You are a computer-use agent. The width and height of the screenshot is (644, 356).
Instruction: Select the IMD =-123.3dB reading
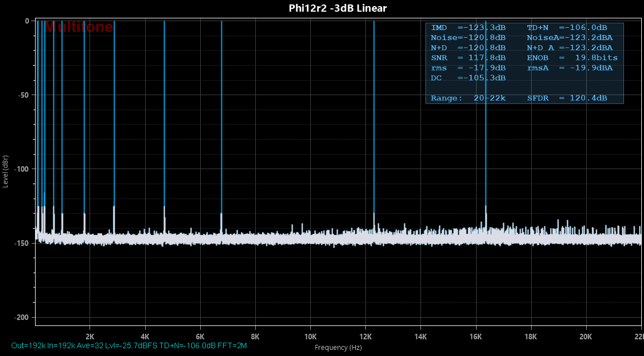click(x=468, y=27)
